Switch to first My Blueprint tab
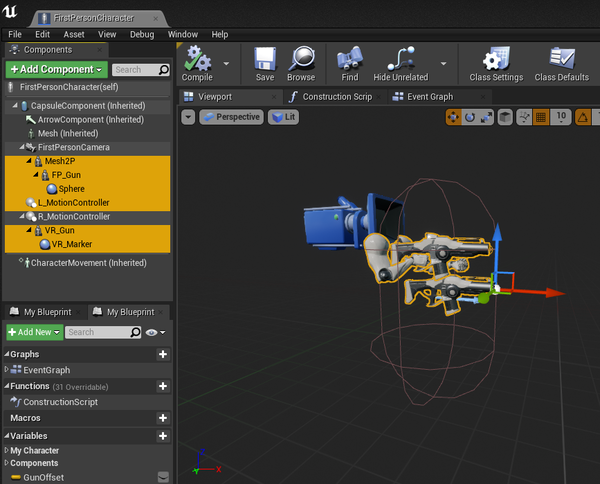Image resolution: width=600 pixels, height=484 pixels. pos(47,312)
